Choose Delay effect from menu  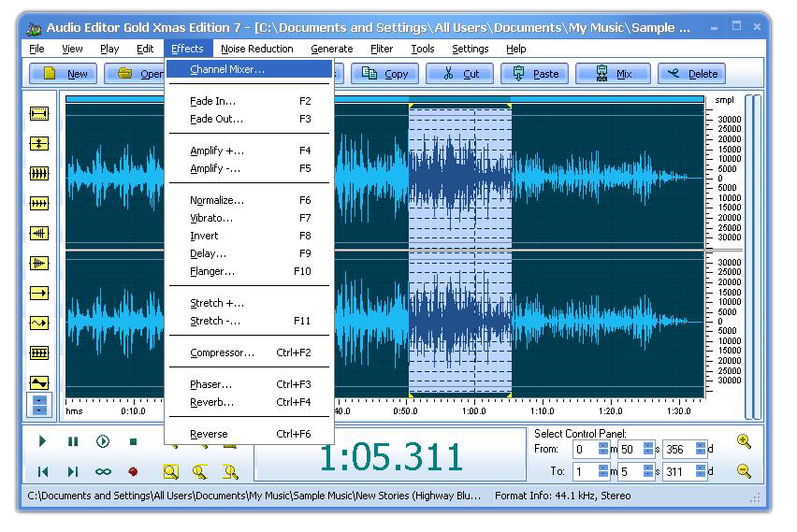pyautogui.click(x=250, y=253)
